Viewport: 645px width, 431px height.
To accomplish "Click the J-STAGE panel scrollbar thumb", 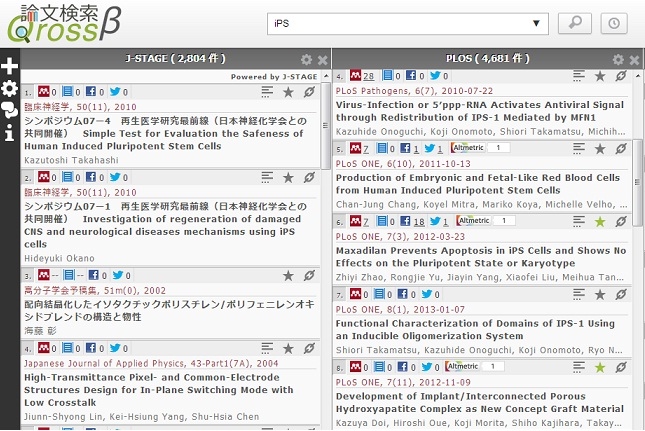I will tap(325, 126).
